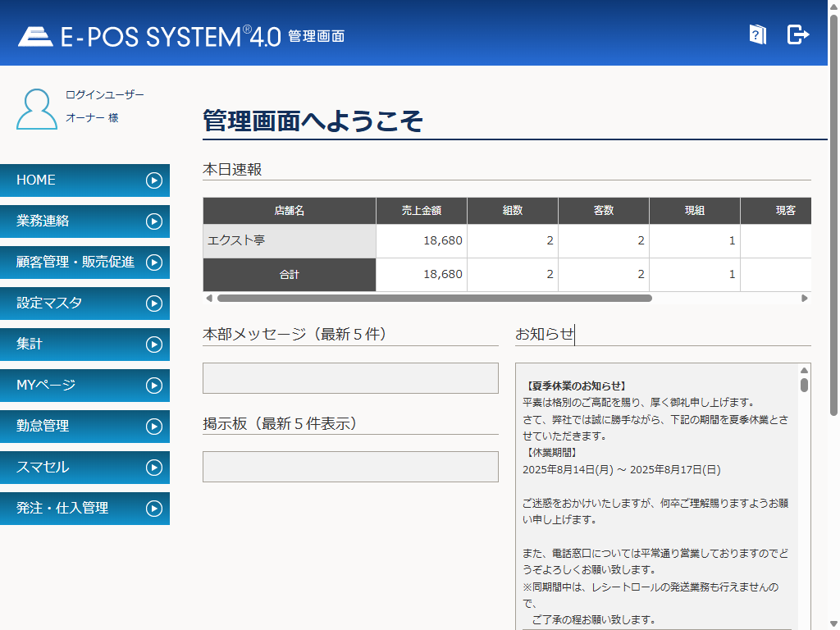840x630 pixels.
Task: Click the お知らせ panel scroll up arrow
Action: (804, 371)
